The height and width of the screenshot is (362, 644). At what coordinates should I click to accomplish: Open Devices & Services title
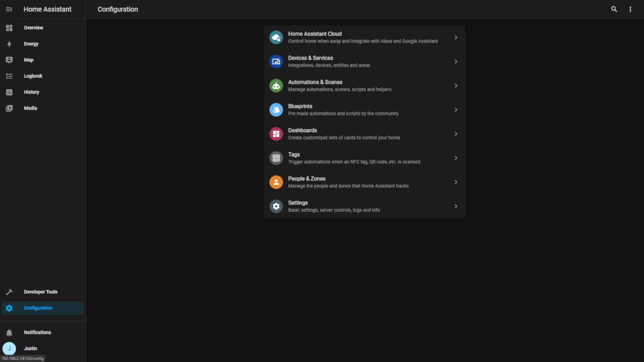click(310, 58)
